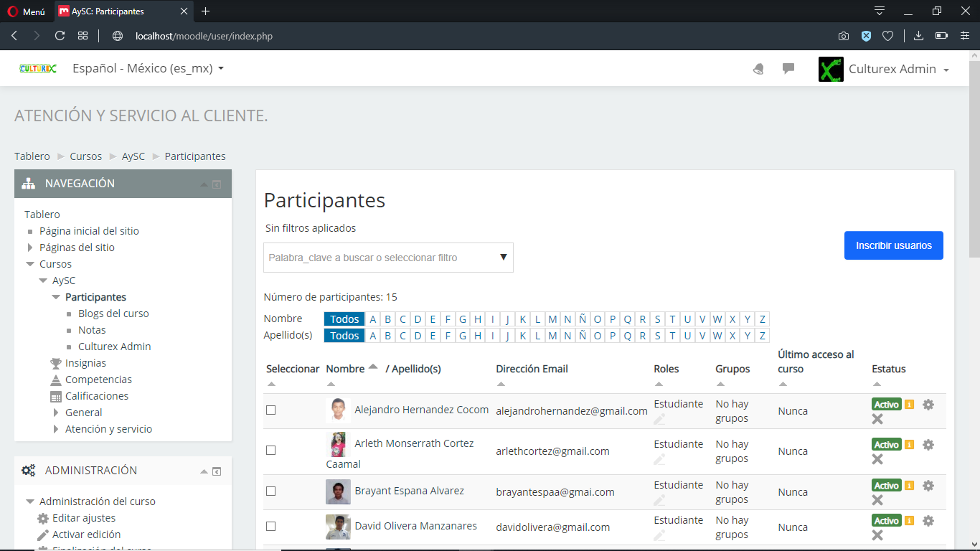Open the Opera Menú button
980x551 pixels.
pos(27,11)
